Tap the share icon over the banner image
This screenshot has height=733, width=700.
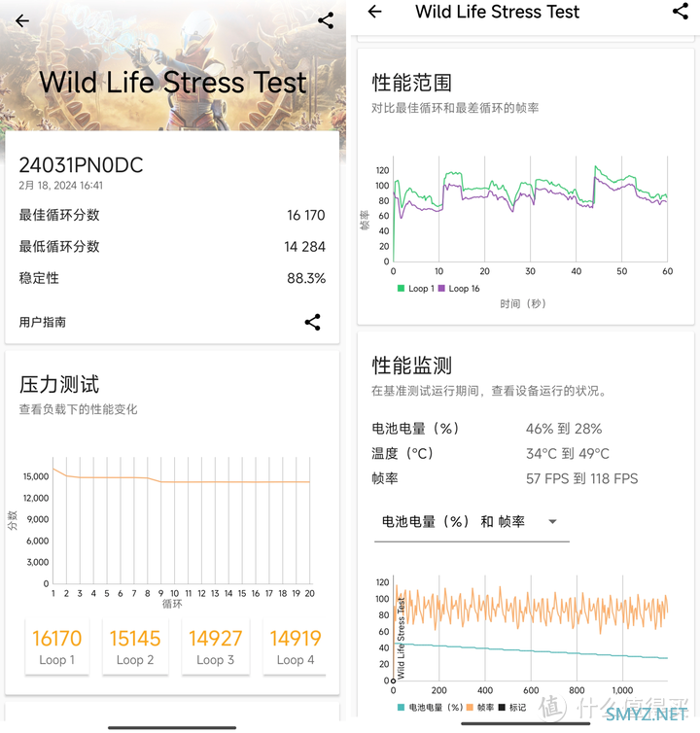tap(326, 20)
